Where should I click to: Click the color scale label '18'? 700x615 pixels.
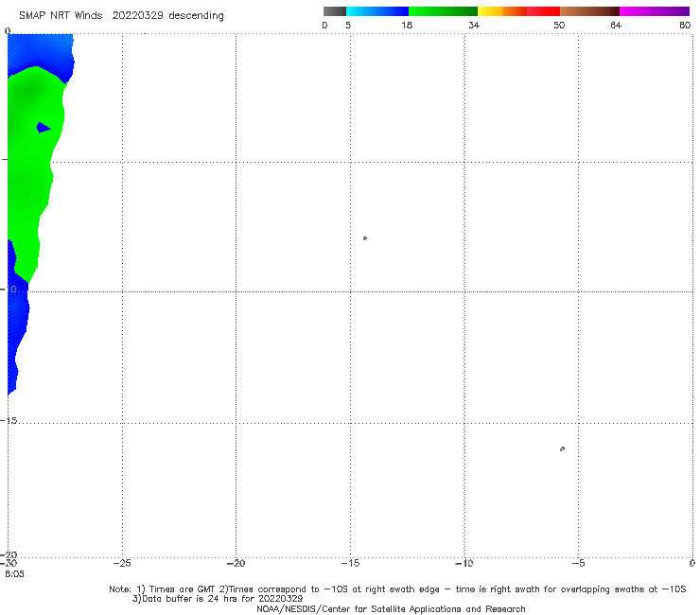click(407, 26)
